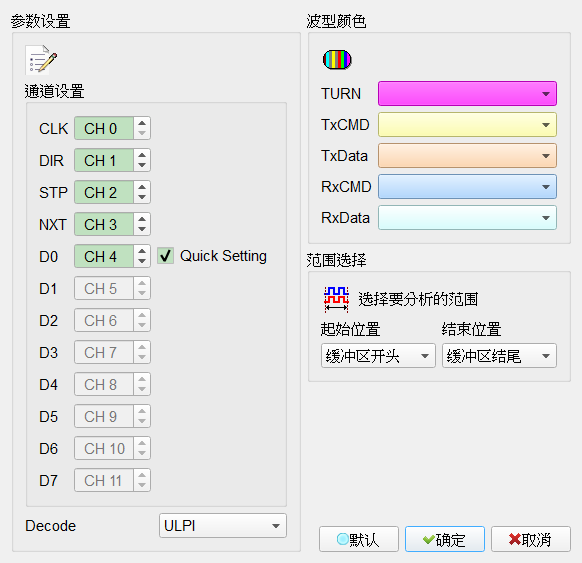Click the 默认 button

coord(359,539)
